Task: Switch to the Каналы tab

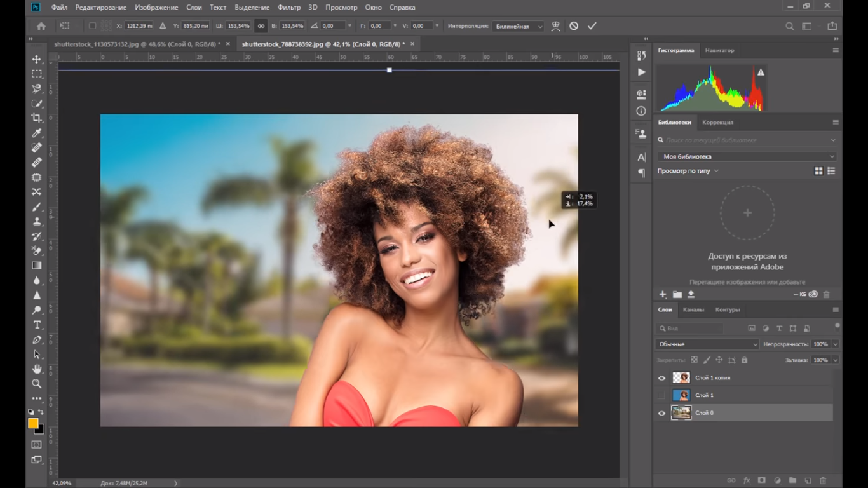Action: [693, 310]
